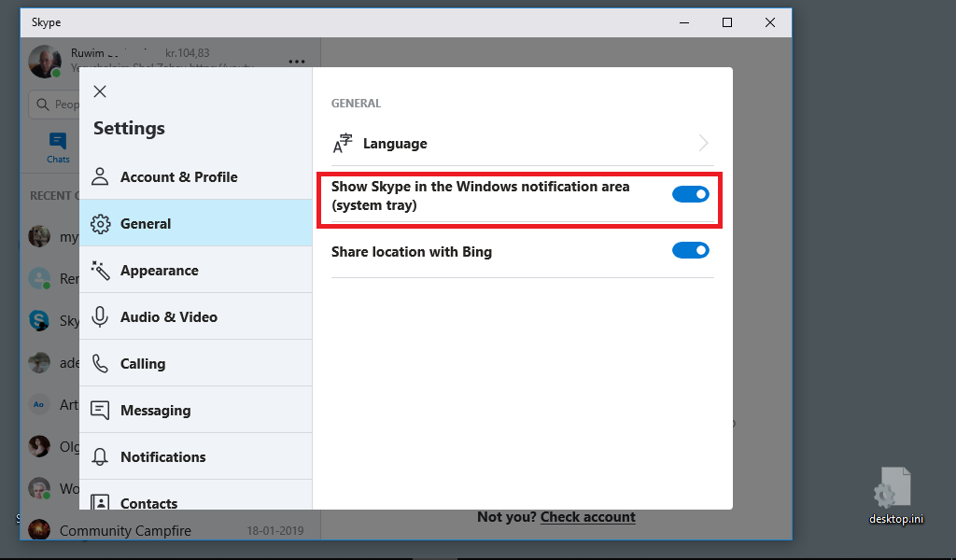Click the Settings title heading

[129, 128]
